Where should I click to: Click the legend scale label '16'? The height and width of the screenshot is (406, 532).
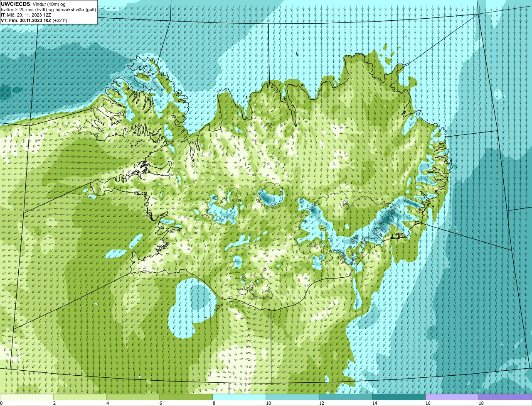(428, 403)
